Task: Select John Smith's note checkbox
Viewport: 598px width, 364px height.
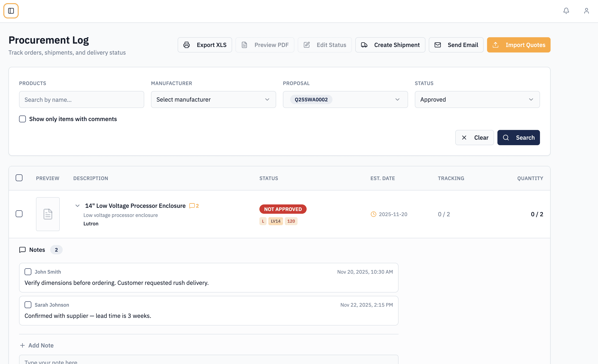Action: click(28, 272)
